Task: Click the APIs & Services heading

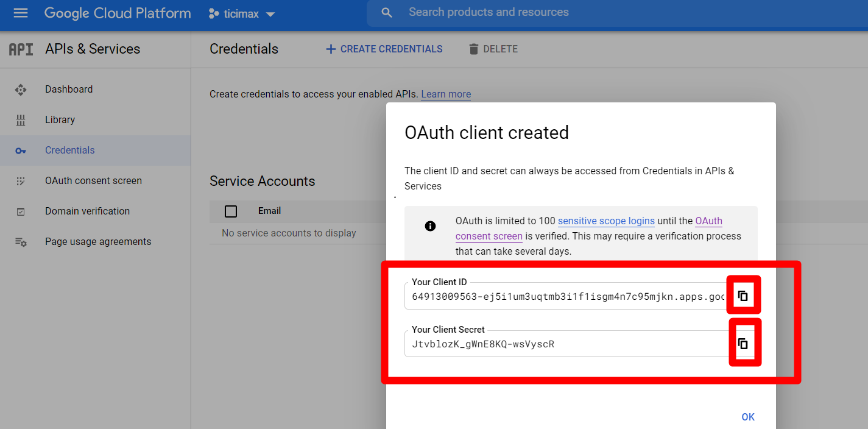Action: [x=93, y=49]
